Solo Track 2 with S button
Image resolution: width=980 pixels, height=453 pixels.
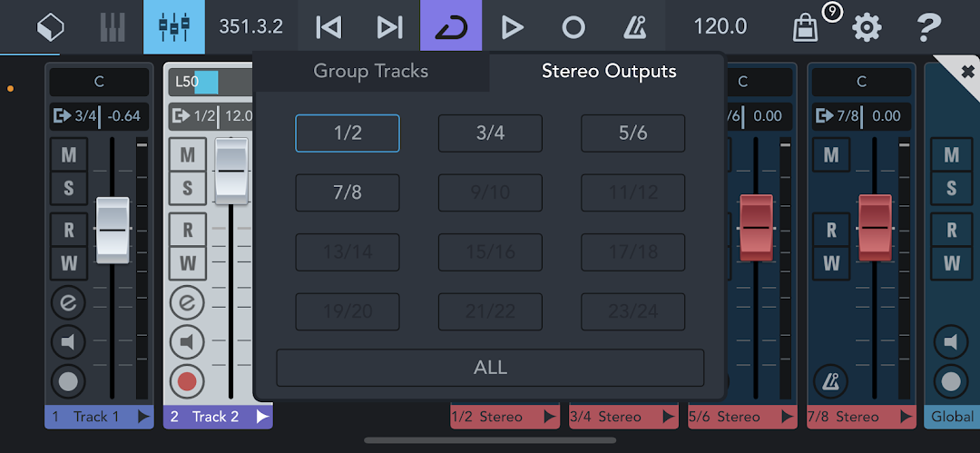[x=188, y=188]
